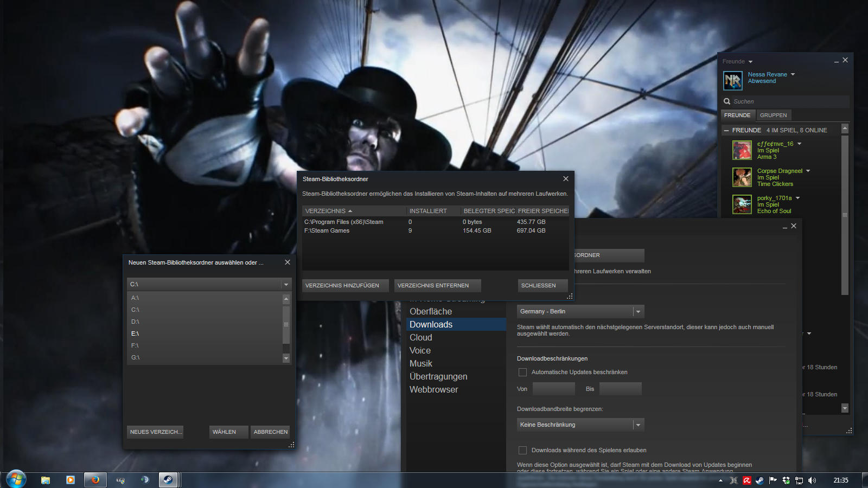The height and width of the screenshot is (488, 868).
Task: Open the Steam system tray icon
Action: point(760,480)
